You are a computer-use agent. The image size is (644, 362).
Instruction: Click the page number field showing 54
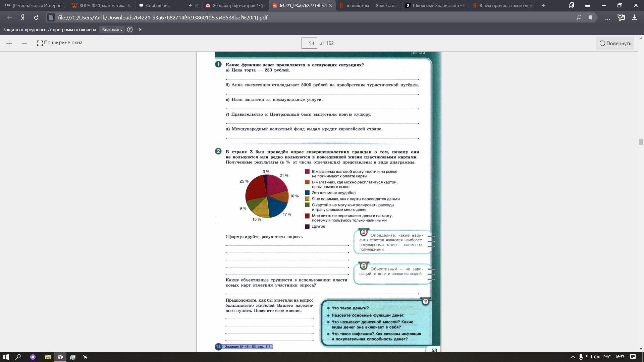pyautogui.click(x=309, y=43)
